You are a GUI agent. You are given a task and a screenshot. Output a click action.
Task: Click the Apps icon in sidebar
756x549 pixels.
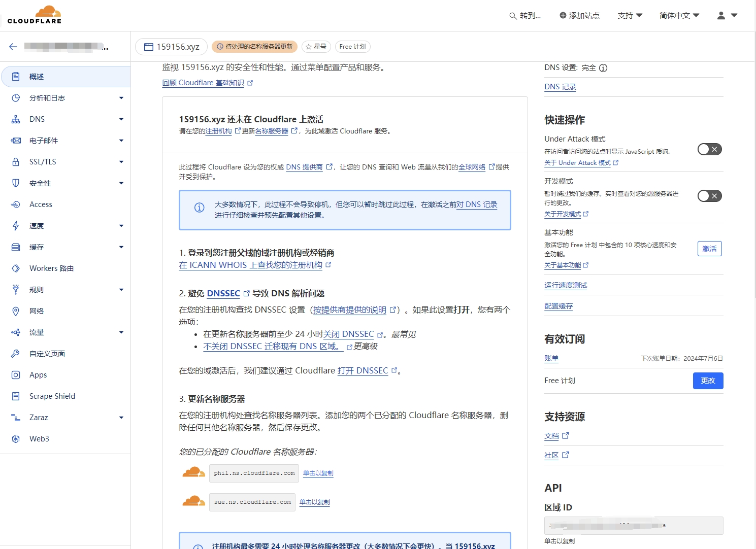click(x=16, y=375)
